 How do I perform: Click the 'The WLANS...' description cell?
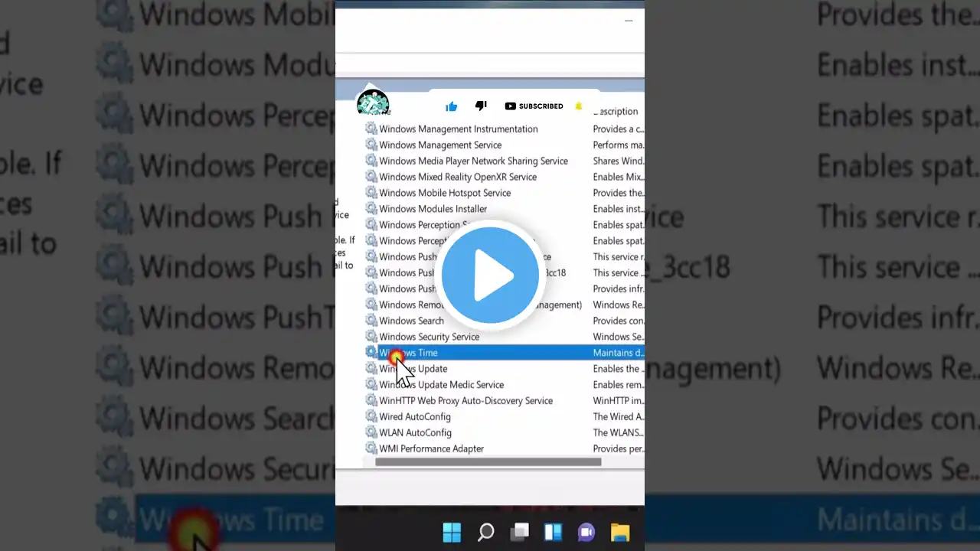618,433
